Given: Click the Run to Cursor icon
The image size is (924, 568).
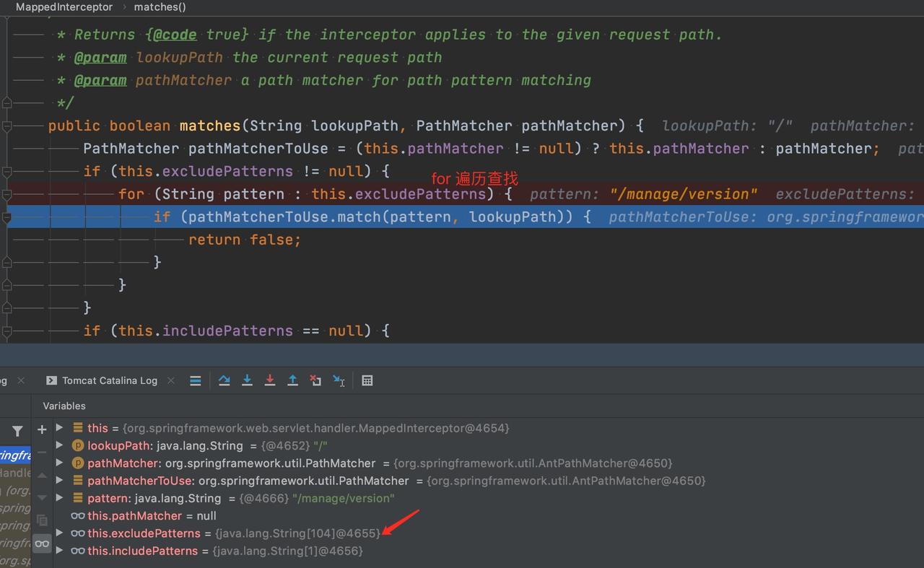Looking at the screenshot, I should click(x=339, y=380).
